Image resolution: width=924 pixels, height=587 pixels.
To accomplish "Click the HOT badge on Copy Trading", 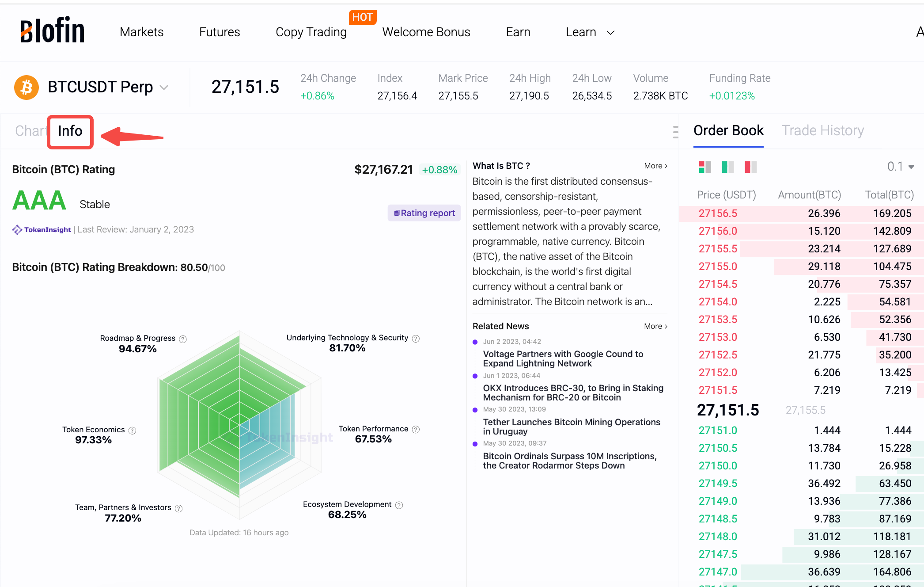I will 362,17.
